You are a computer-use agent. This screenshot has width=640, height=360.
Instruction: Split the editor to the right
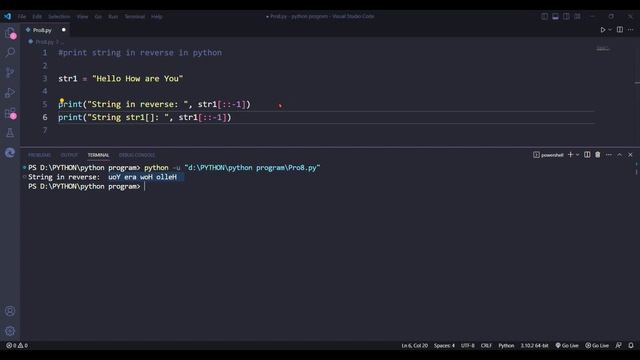coord(620,30)
